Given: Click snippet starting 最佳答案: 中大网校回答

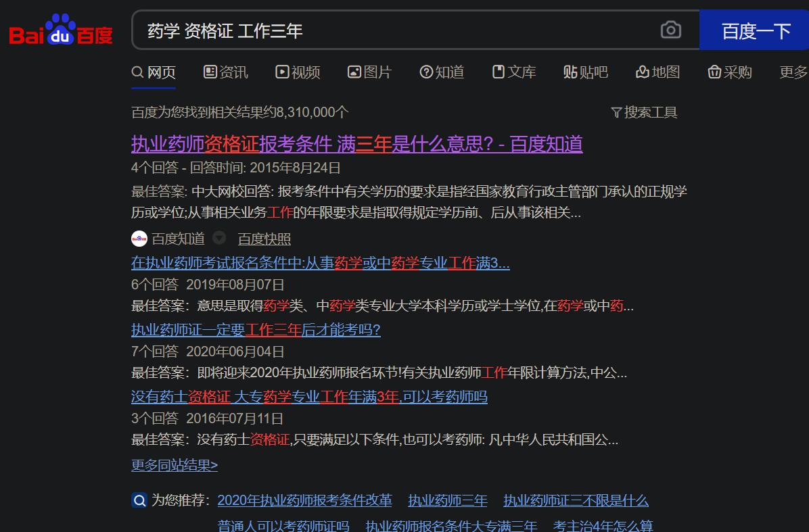Looking at the screenshot, I should click(409, 202).
